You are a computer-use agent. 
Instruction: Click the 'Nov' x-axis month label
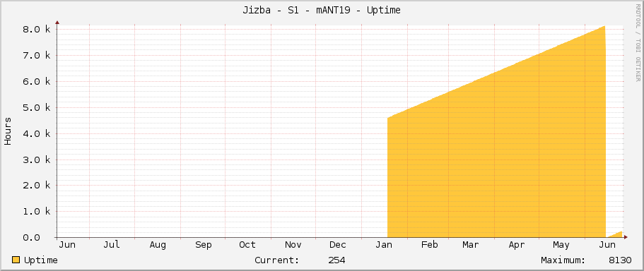[293, 245]
